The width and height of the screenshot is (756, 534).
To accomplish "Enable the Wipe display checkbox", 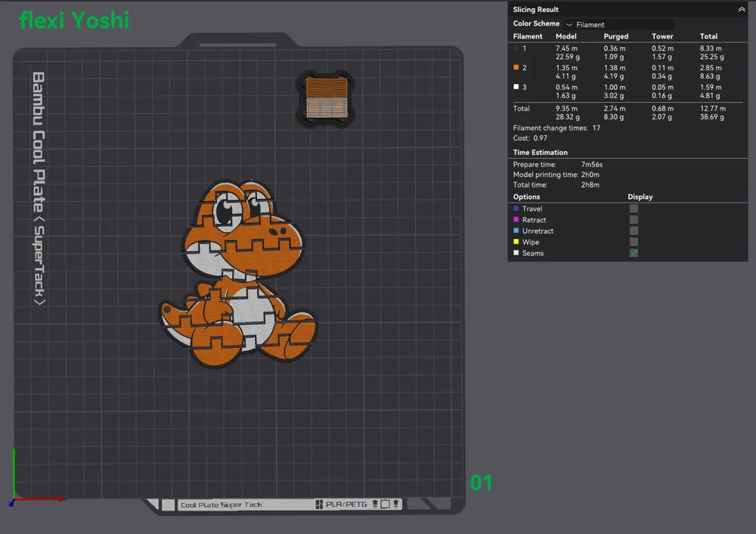I will (x=634, y=242).
